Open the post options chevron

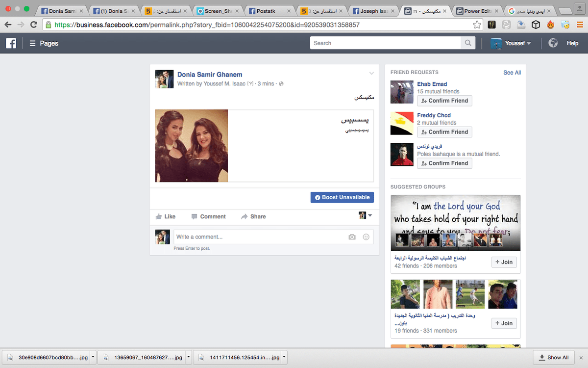pos(371,74)
